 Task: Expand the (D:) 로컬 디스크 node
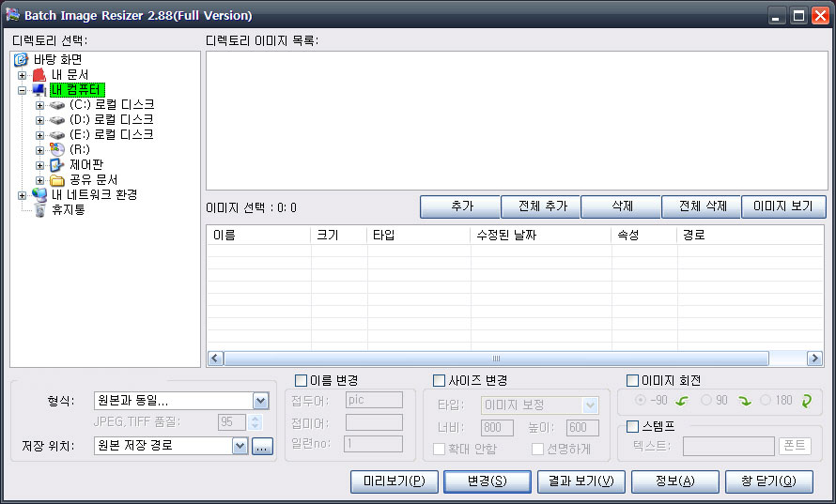click(x=39, y=120)
